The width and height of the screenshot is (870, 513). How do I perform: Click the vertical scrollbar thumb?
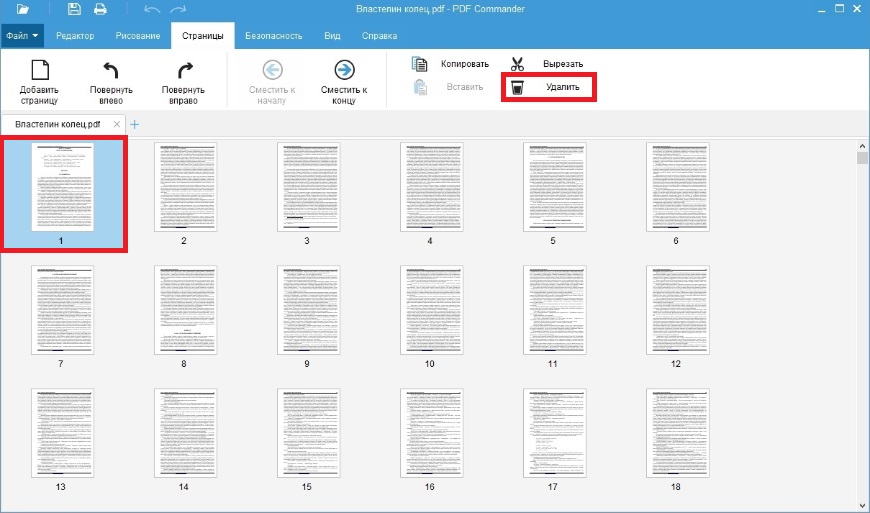tap(862, 158)
